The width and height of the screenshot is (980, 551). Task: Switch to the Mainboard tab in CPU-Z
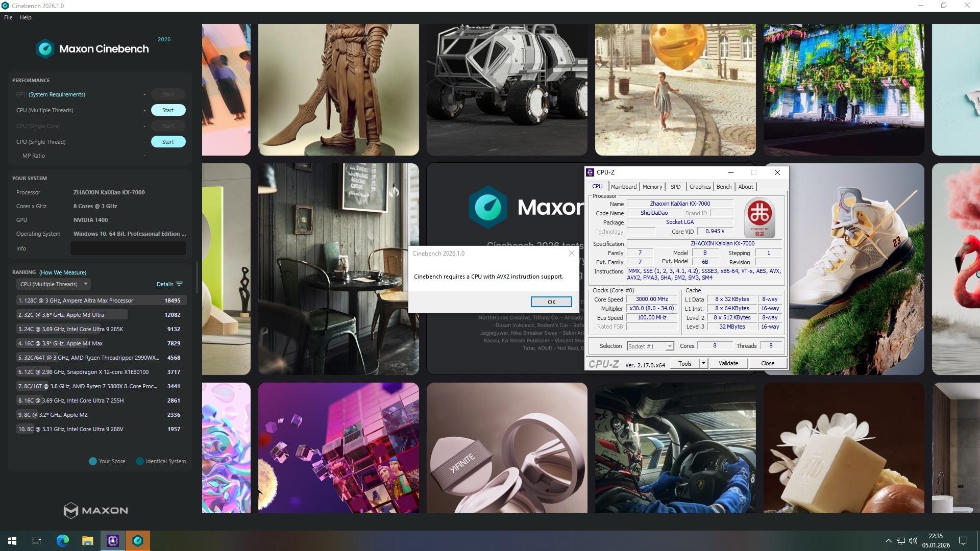(x=623, y=187)
